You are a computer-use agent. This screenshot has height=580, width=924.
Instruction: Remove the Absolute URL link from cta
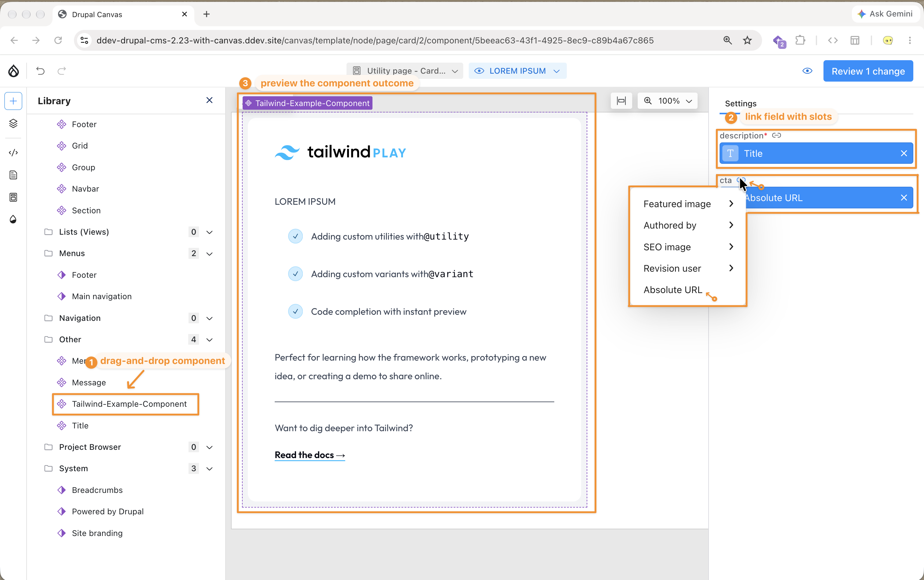coord(904,198)
